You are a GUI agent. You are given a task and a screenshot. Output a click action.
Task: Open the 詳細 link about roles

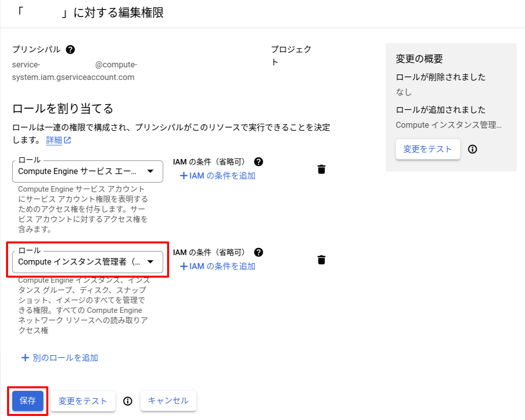pos(58,140)
